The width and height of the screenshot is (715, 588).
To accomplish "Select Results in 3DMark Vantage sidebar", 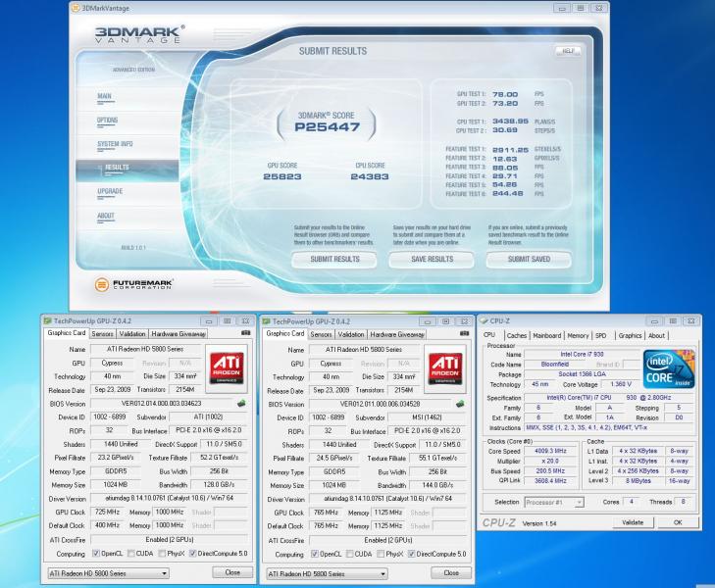I will click(128, 170).
